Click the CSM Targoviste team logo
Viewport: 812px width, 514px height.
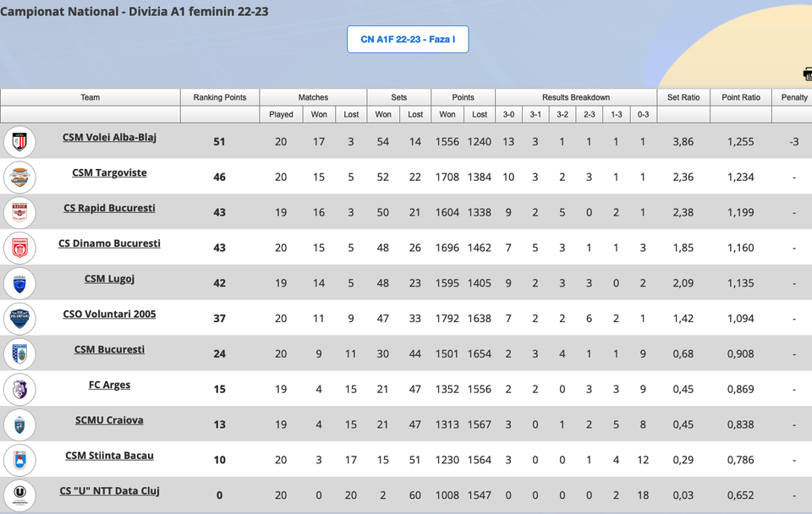(x=19, y=177)
